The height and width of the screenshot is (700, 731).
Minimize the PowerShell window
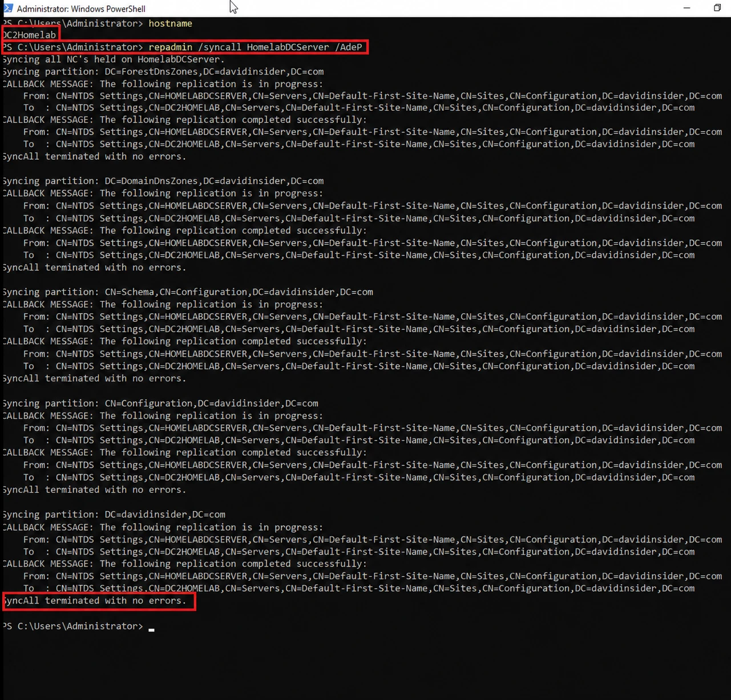(686, 8)
